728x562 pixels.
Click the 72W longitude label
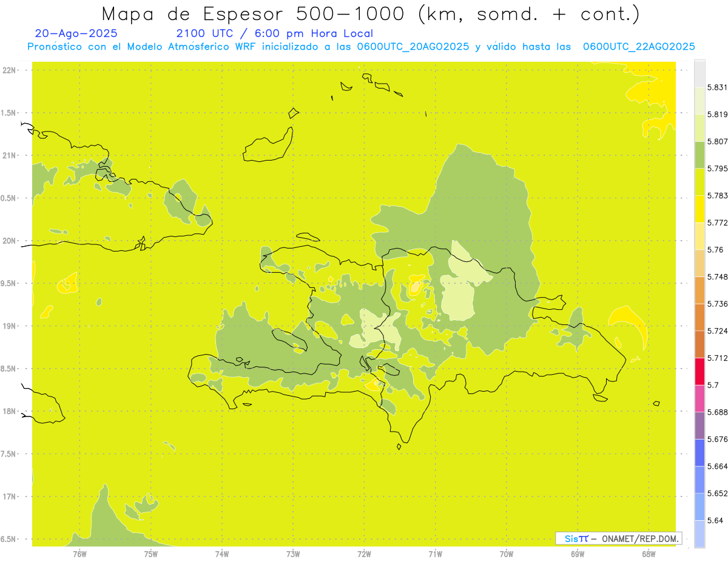(364, 554)
